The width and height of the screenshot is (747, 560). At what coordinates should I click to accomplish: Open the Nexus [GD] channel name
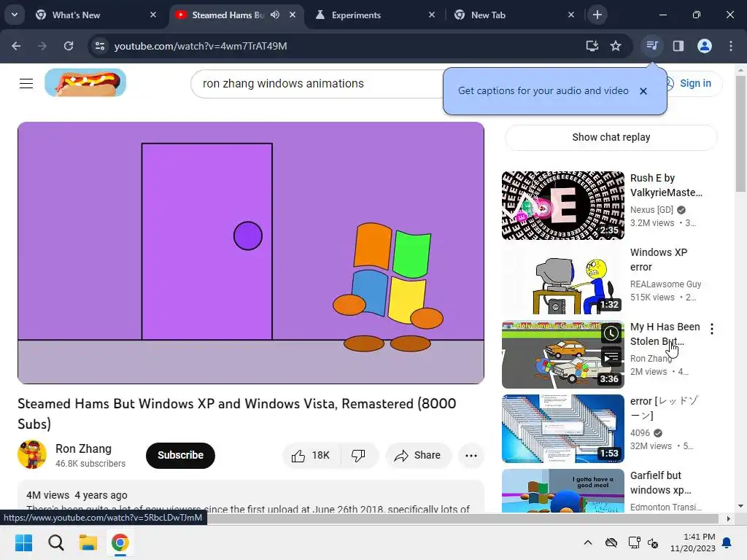click(x=651, y=210)
